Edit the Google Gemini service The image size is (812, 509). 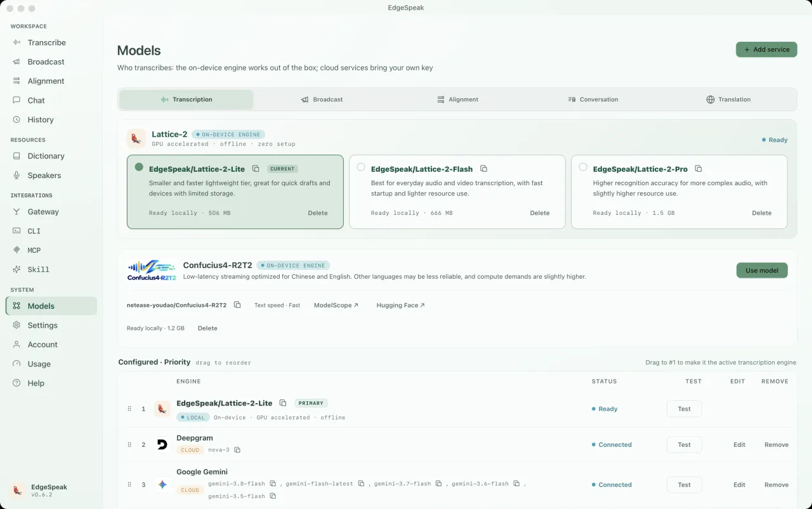(739, 485)
